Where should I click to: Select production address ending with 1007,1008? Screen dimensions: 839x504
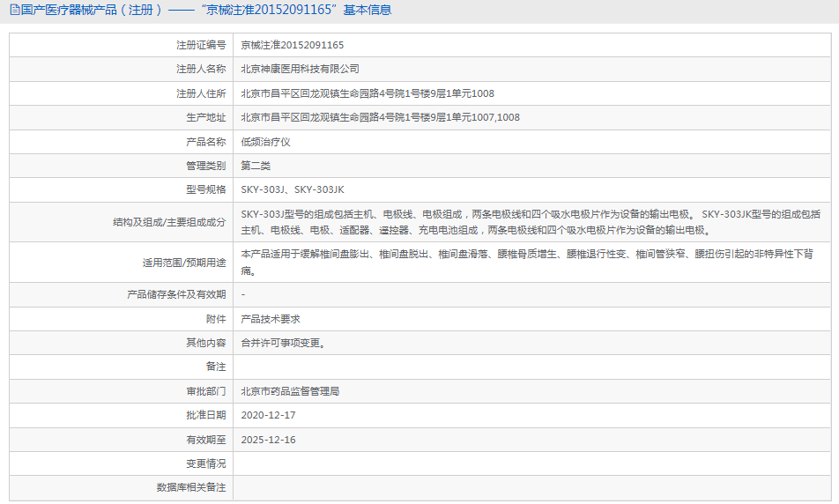pos(381,117)
